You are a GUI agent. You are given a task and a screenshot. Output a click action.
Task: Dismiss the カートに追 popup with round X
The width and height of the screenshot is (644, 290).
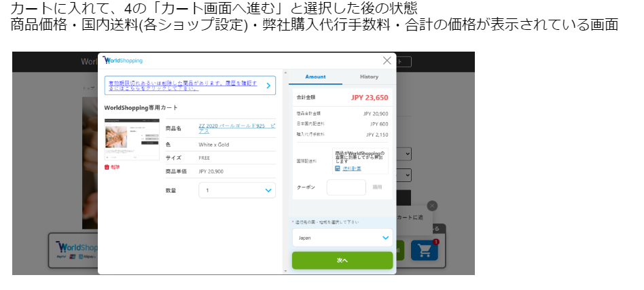point(432,206)
